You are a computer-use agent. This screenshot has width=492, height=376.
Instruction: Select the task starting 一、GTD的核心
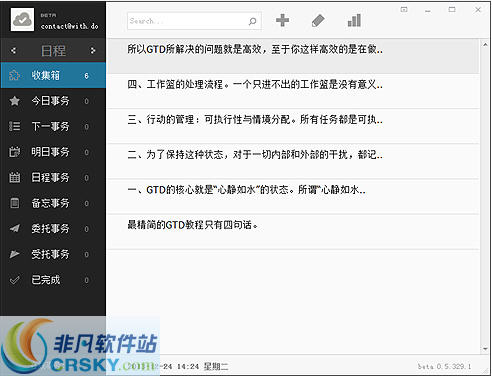293,196
